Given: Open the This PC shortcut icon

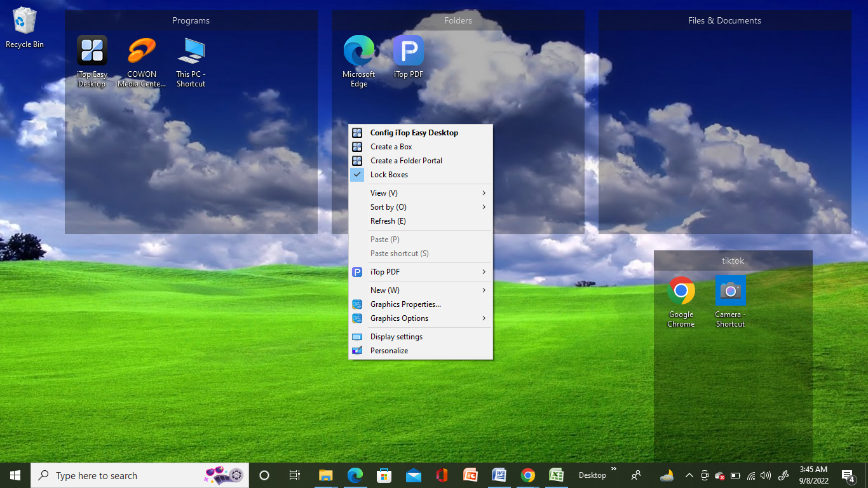Looking at the screenshot, I should pyautogui.click(x=191, y=51).
